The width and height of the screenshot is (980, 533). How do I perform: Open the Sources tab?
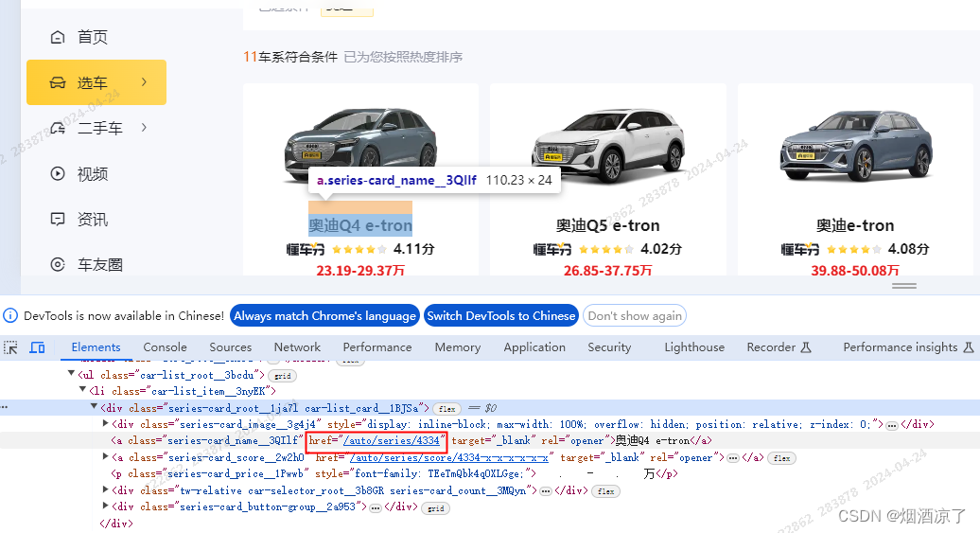231,347
